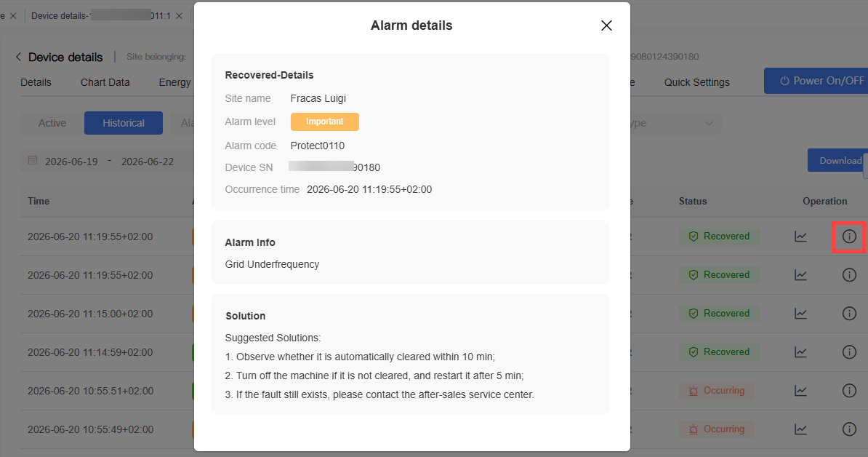
Task: Click the Download button
Action: tap(837, 160)
